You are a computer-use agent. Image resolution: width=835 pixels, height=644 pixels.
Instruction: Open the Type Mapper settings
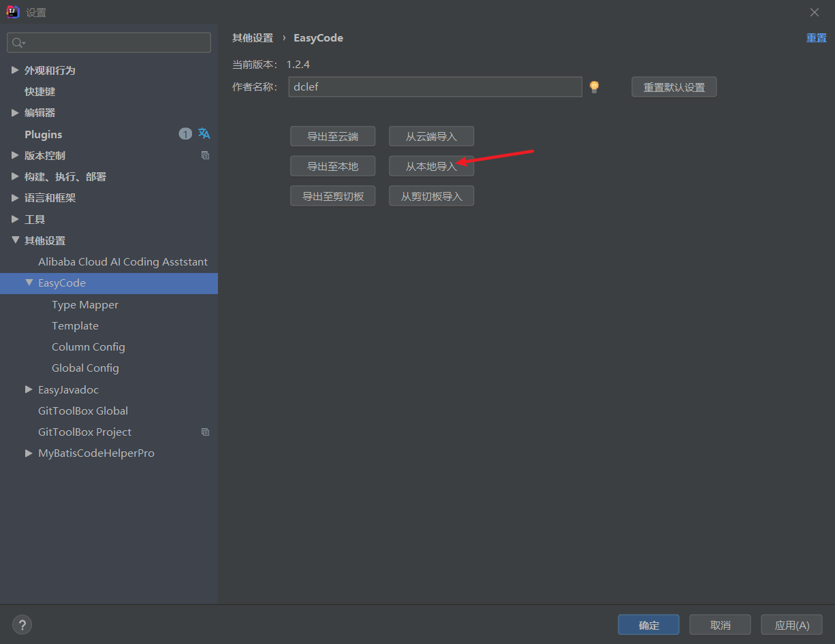point(85,304)
